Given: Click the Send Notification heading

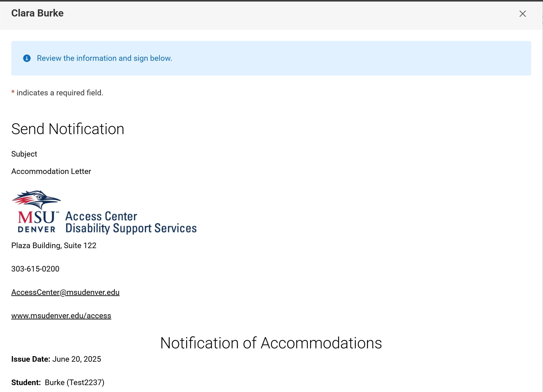Looking at the screenshot, I should tap(68, 129).
